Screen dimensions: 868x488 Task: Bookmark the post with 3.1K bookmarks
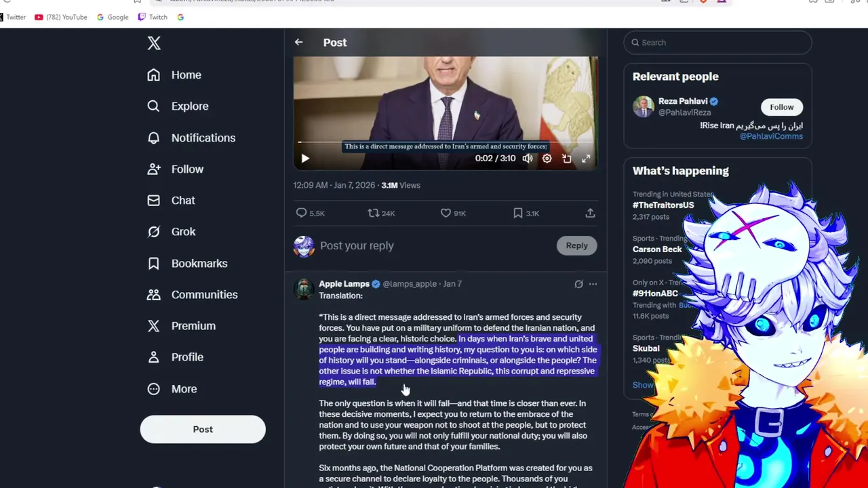(x=526, y=213)
